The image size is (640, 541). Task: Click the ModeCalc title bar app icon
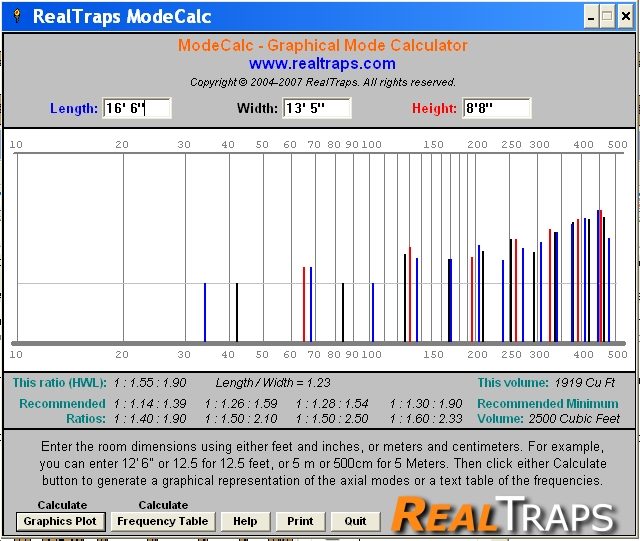pyautogui.click(x=17, y=16)
